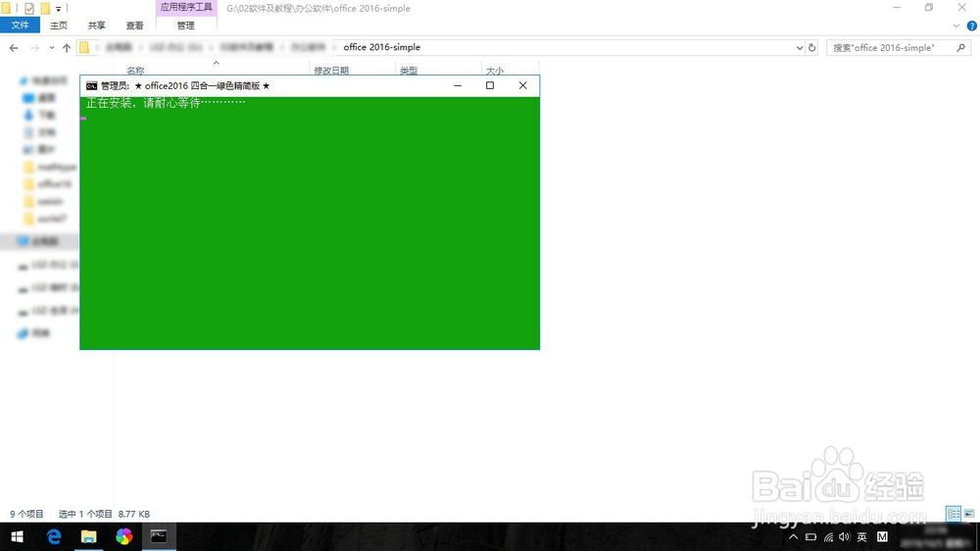Close the office2016 console window

[x=523, y=85]
